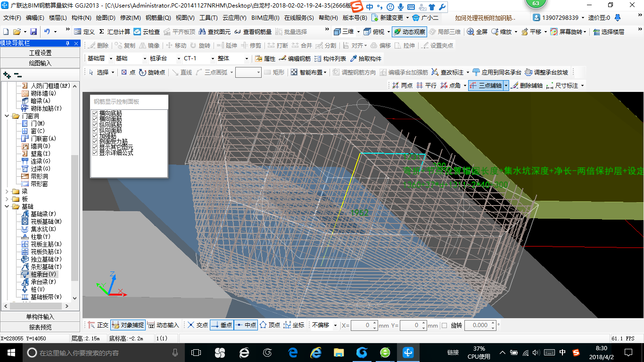
Task: Select the 点 point drawing tool
Action: 128,72
